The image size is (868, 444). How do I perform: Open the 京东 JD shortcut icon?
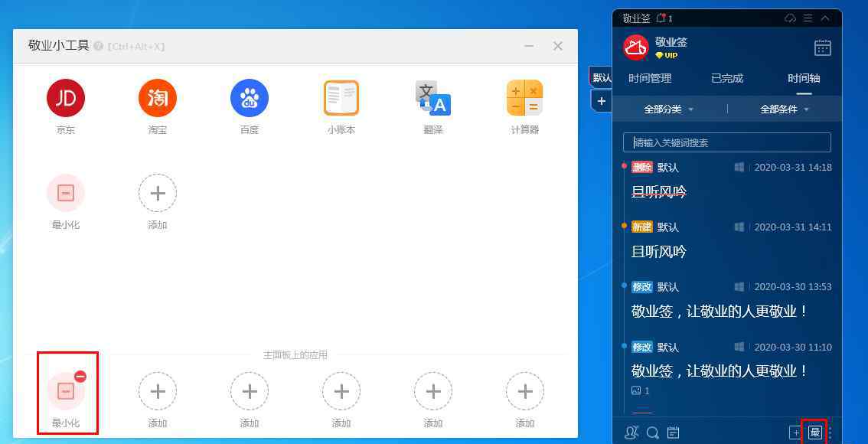click(x=66, y=98)
